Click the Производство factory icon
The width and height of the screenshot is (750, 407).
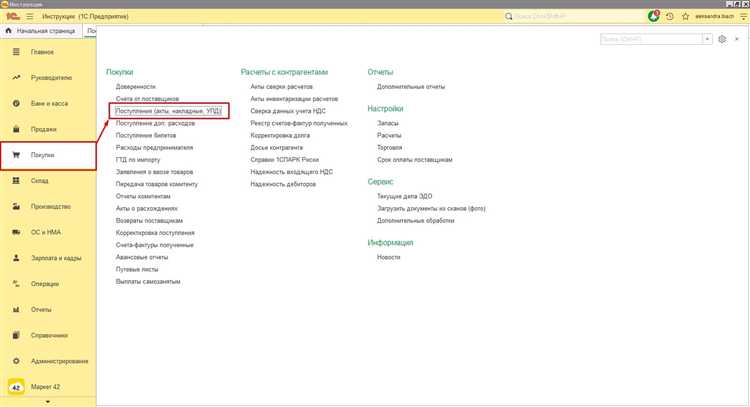coord(16,207)
